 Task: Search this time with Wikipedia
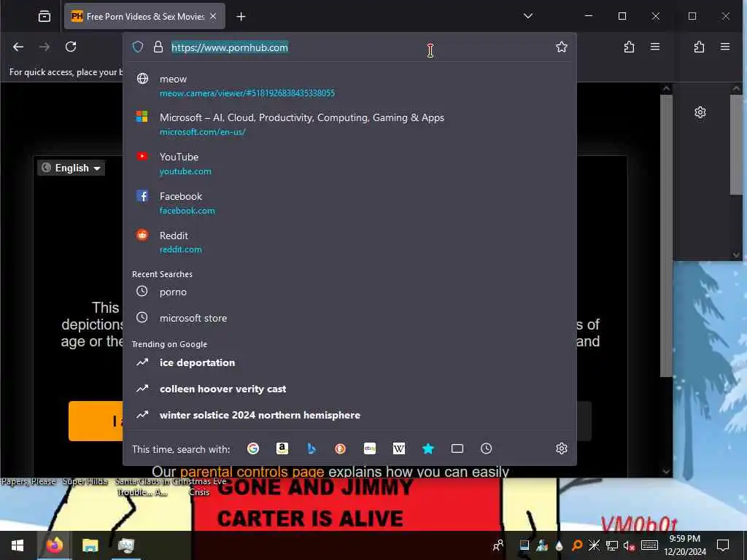[x=399, y=448]
